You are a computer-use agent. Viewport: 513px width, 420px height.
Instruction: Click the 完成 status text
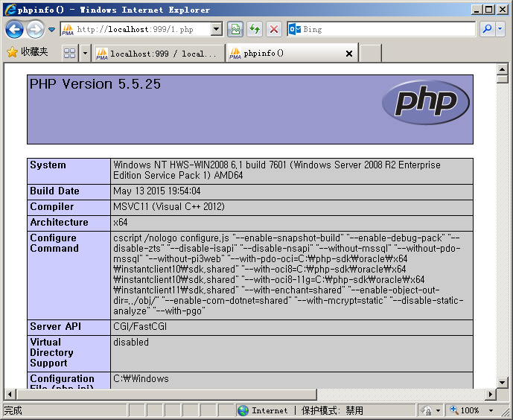point(13,410)
